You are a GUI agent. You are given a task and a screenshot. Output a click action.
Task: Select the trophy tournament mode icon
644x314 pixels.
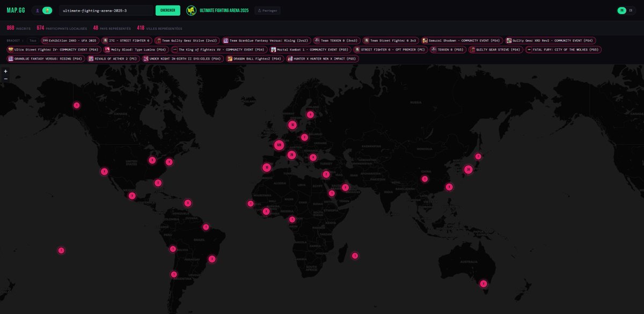(x=47, y=10)
